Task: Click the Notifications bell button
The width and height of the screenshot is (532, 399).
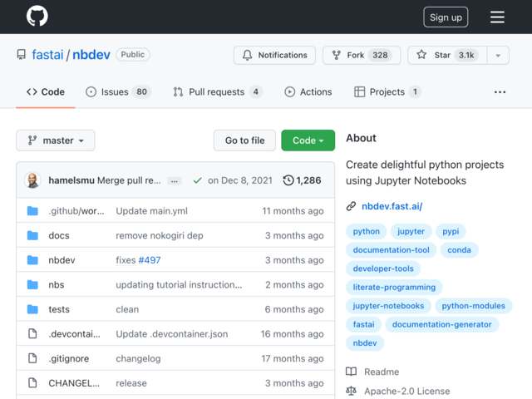Action: pos(274,55)
